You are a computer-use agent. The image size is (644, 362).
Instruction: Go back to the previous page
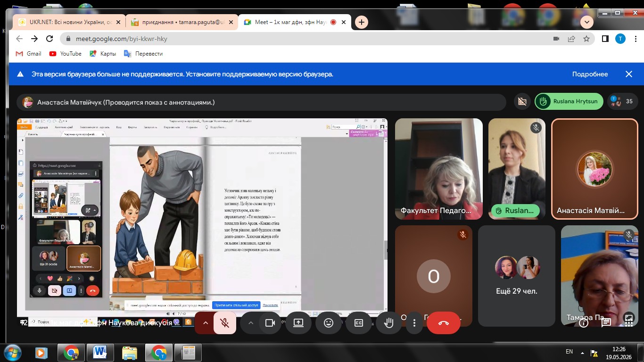(19, 39)
